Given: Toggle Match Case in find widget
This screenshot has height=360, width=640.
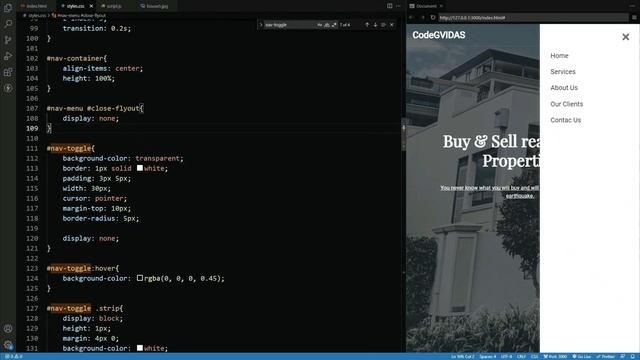Looking at the screenshot, I should pyautogui.click(x=320, y=25).
